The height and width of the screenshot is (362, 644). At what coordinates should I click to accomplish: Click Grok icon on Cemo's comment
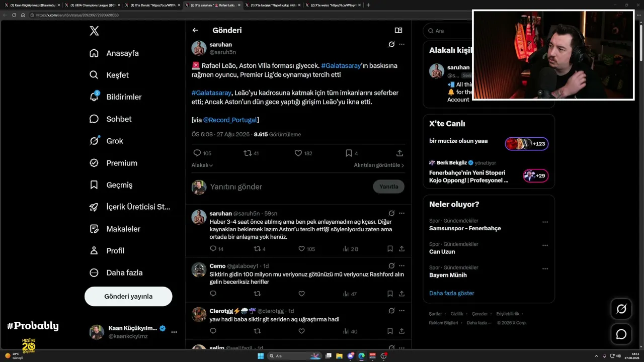coord(391,265)
